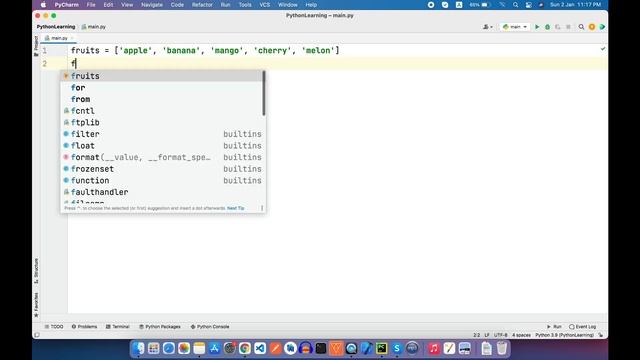The image size is (640, 360).
Task: Click the LF line separator indicator
Action: point(487,335)
